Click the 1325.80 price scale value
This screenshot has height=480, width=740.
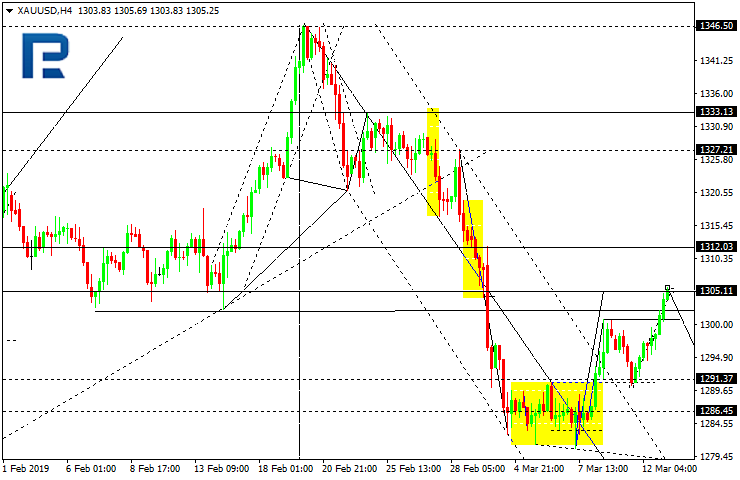tap(716, 160)
